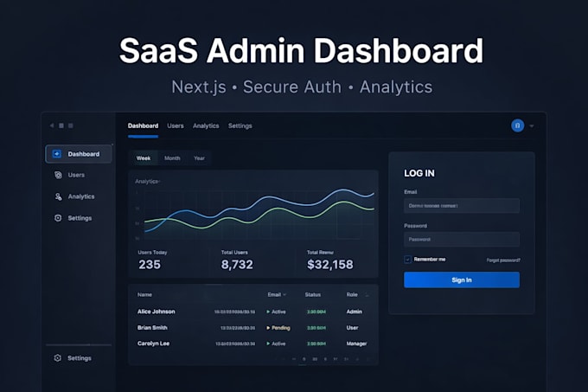Click the Name column header
The height and width of the screenshot is (392, 588).
(144, 294)
